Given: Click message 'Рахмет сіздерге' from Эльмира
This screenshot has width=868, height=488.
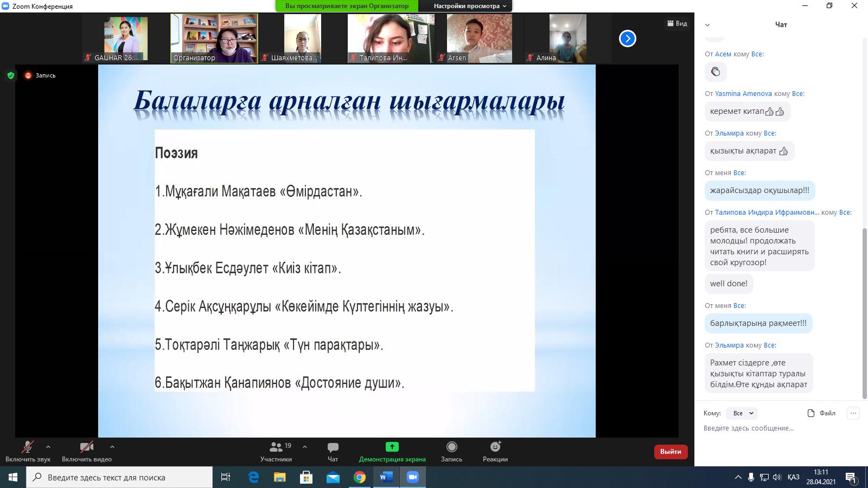Looking at the screenshot, I should [x=758, y=374].
